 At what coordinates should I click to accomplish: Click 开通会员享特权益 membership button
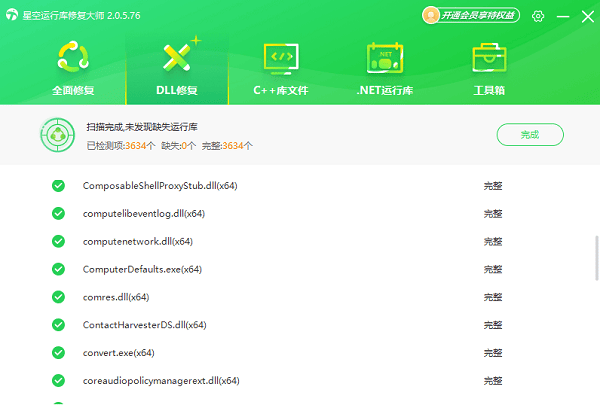[x=471, y=15]
